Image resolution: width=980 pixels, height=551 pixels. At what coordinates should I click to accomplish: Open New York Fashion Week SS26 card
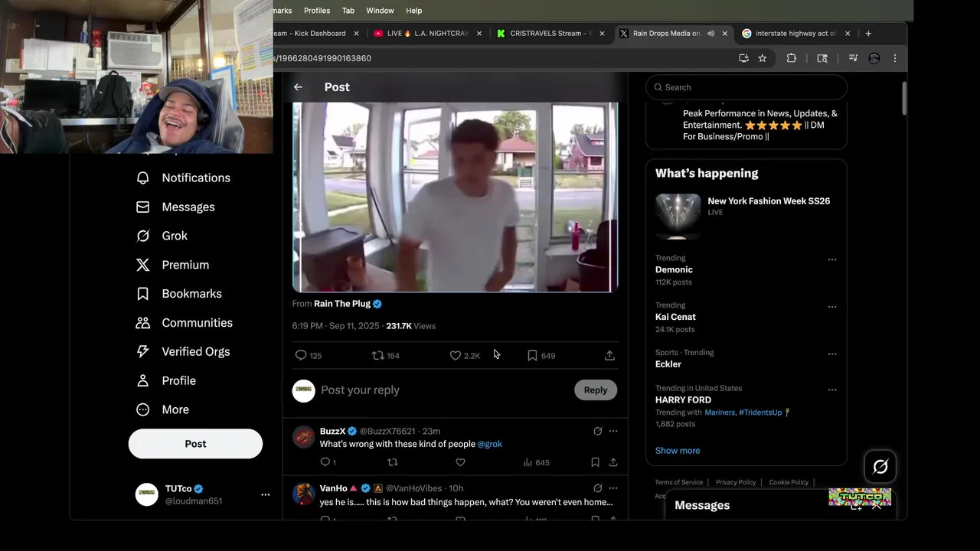[x=746, y=216]
